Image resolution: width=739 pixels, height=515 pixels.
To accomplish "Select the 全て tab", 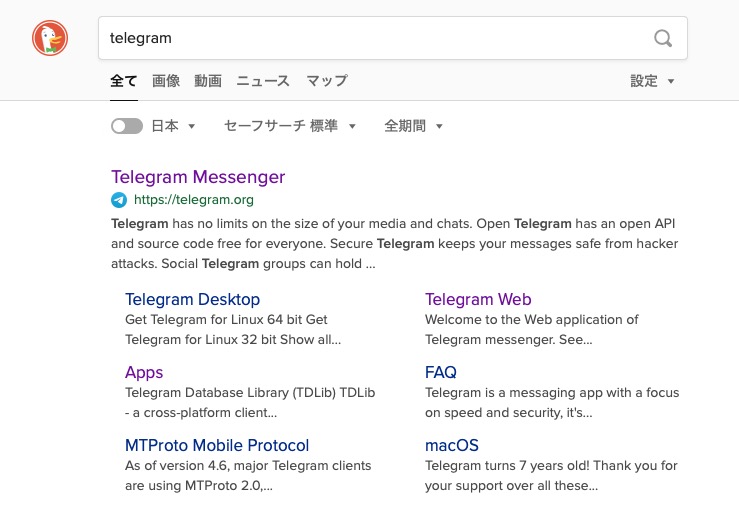I will pos(123,81).
